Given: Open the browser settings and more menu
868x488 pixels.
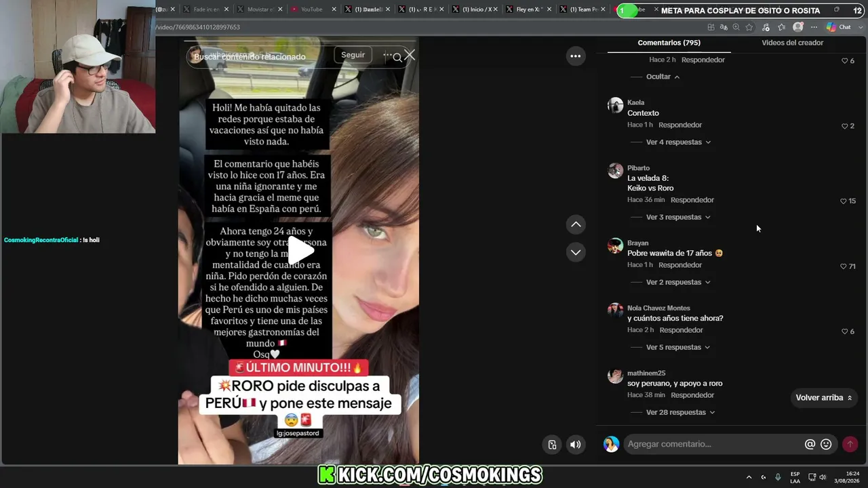Looking at the screenshot, I should coord(814,27).
